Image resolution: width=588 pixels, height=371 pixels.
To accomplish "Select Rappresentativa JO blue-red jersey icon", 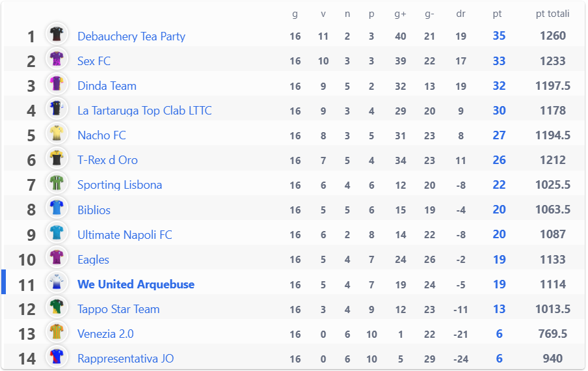I will (x=57, y=357).
